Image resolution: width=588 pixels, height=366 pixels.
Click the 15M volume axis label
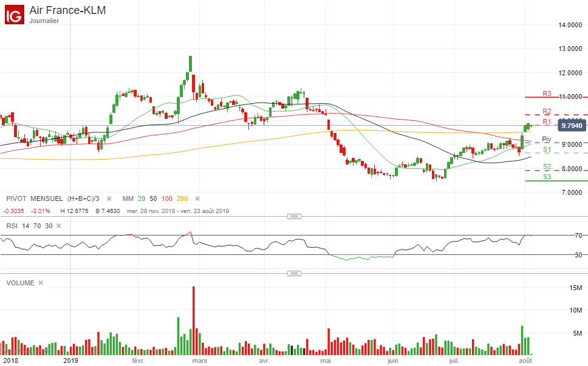[576, 288]
